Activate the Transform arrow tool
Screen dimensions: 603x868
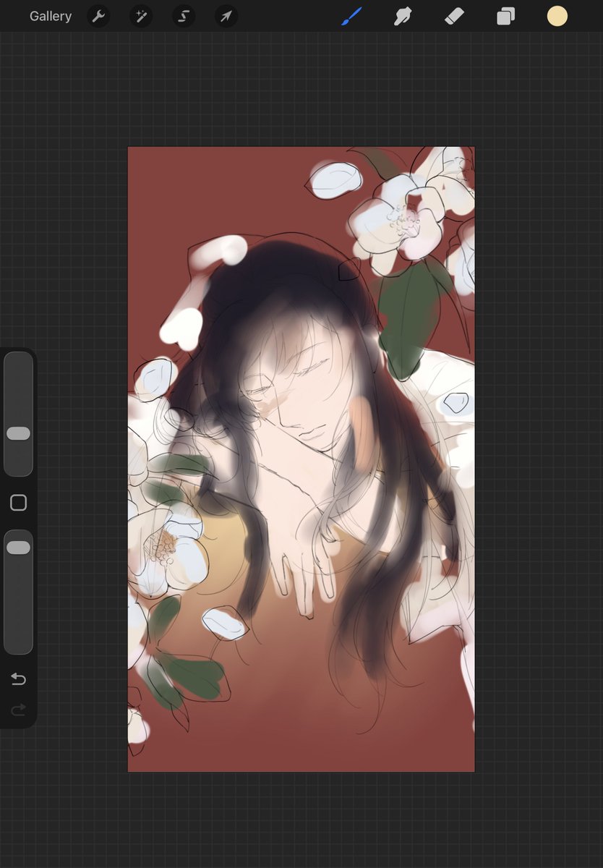click(x=226, y=16)
